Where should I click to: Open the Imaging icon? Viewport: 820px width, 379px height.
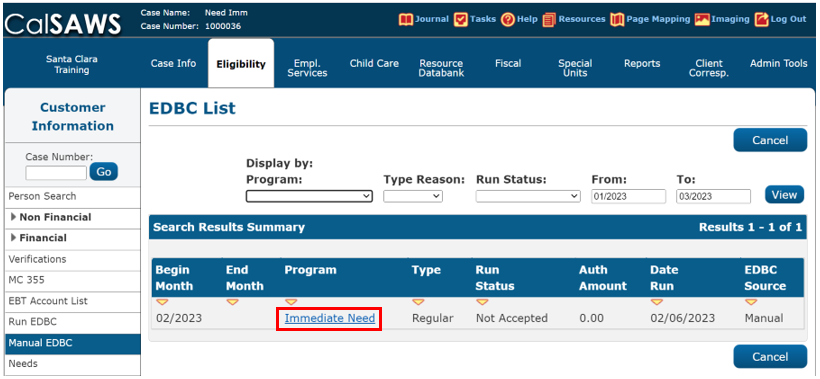(702, 20)
